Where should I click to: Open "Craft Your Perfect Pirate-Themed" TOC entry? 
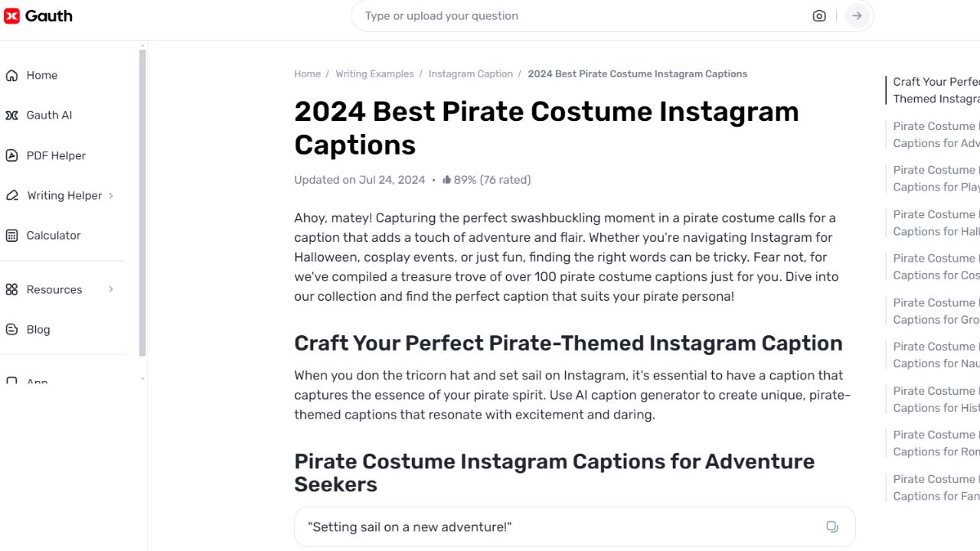pos(936,90)
